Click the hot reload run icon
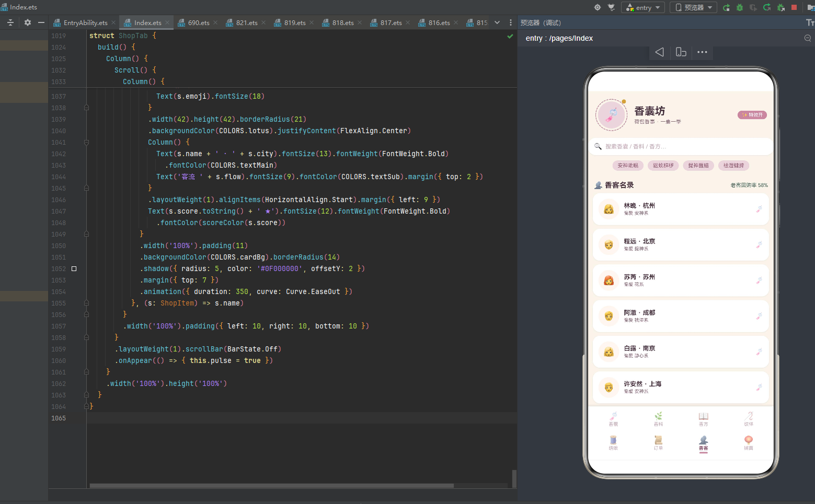This screenshot has height=504, width=815. (767, 7)
